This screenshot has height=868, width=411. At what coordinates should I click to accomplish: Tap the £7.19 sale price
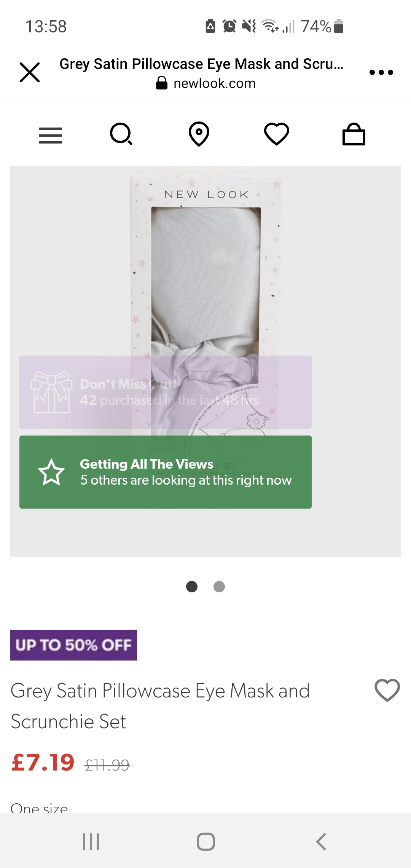point(43,763)
